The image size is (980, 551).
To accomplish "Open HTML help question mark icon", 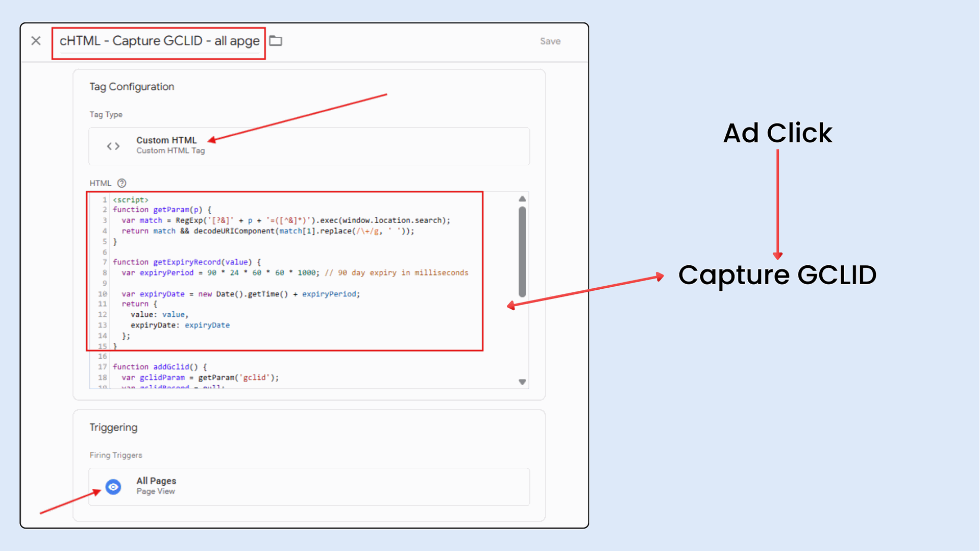I will coord(121,183).
